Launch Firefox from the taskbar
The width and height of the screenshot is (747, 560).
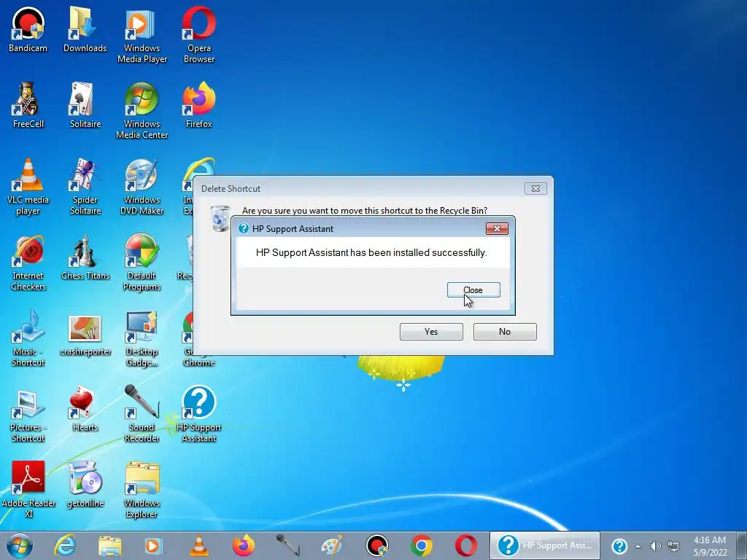coord(244,545)
